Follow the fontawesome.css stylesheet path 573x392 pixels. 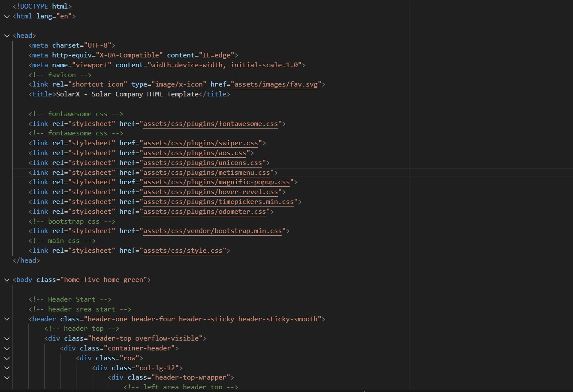[x=211, y=124]
